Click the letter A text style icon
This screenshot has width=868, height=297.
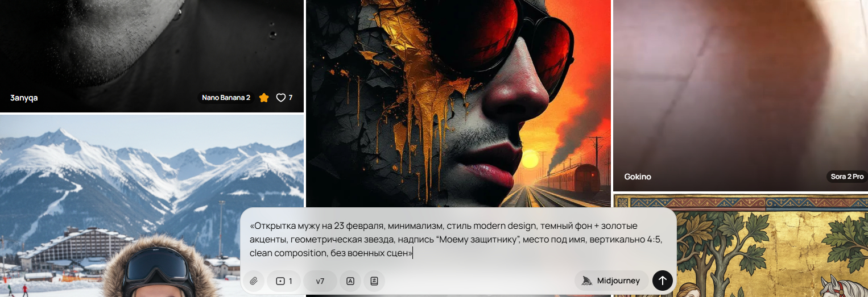pyautogui.click(x=350, y=281)
